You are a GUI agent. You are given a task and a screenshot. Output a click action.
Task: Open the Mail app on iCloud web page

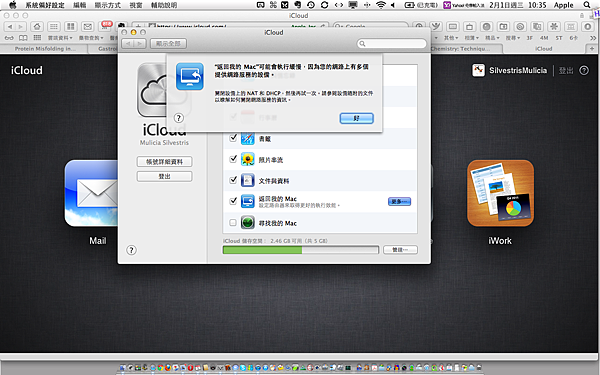click(91, 193)
